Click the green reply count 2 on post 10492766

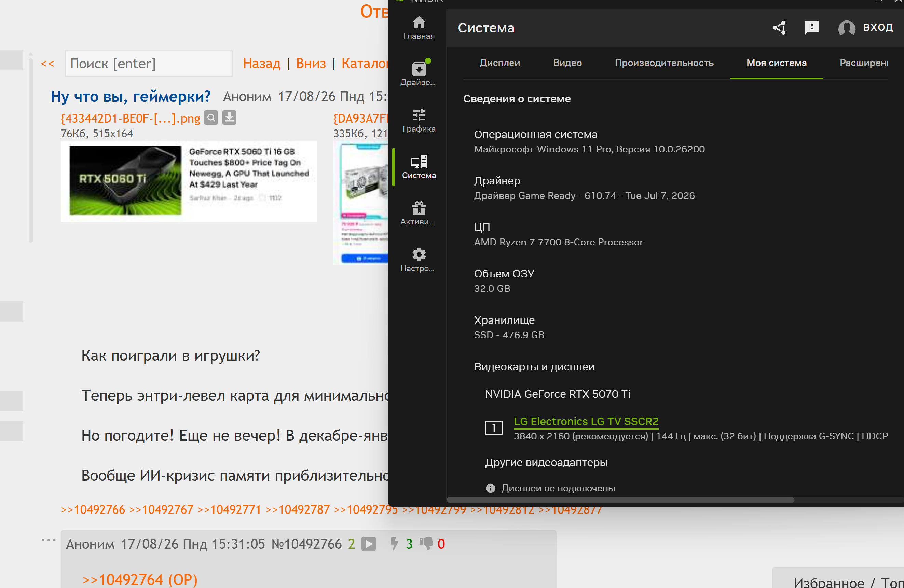[x=351, y=544]
